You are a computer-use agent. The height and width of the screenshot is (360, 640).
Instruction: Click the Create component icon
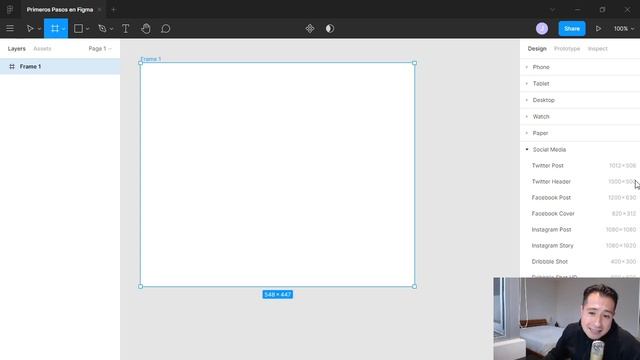[x=310, y=29]
